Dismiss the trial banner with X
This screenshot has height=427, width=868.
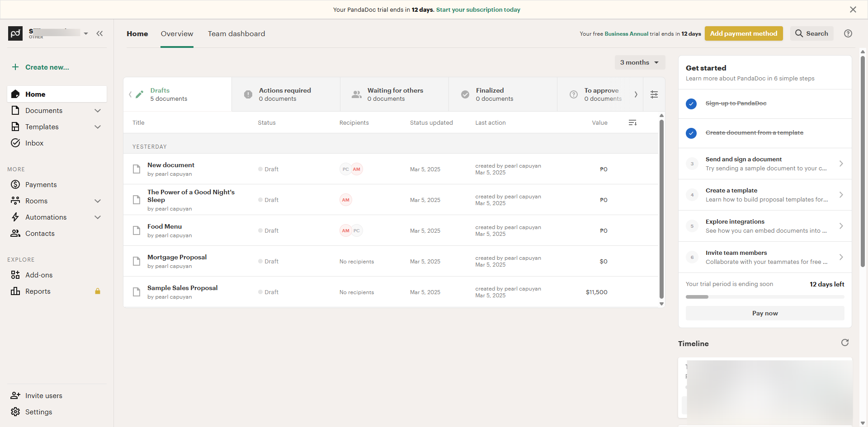click(853, 9)
